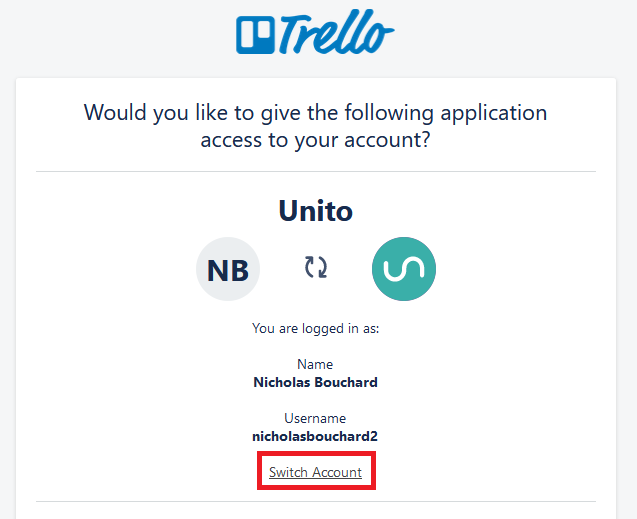Click the letter N in the avatar
637x519 pixels.
(217, 270)
